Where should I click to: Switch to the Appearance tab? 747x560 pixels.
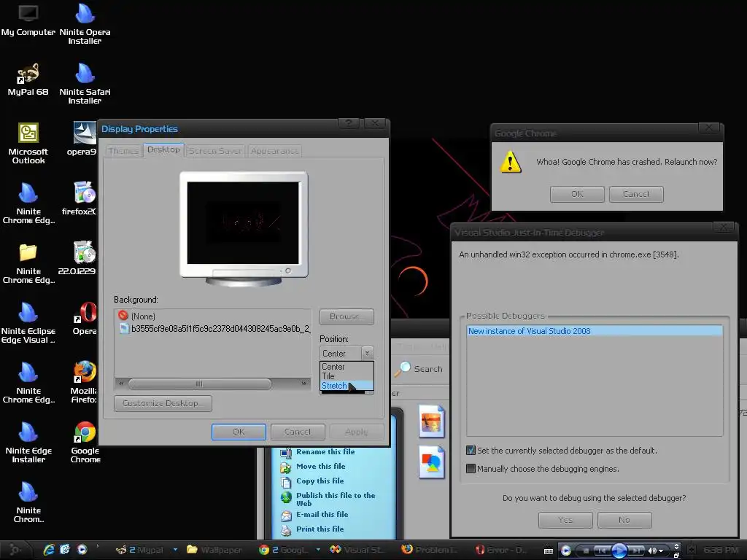click(274, 151)
